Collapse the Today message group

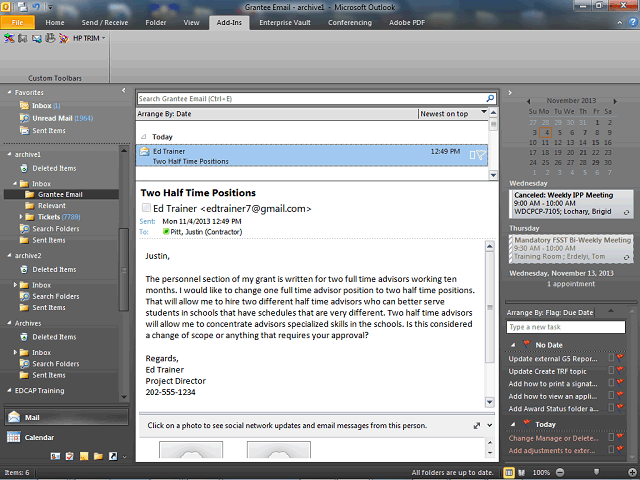coord(143,137)
